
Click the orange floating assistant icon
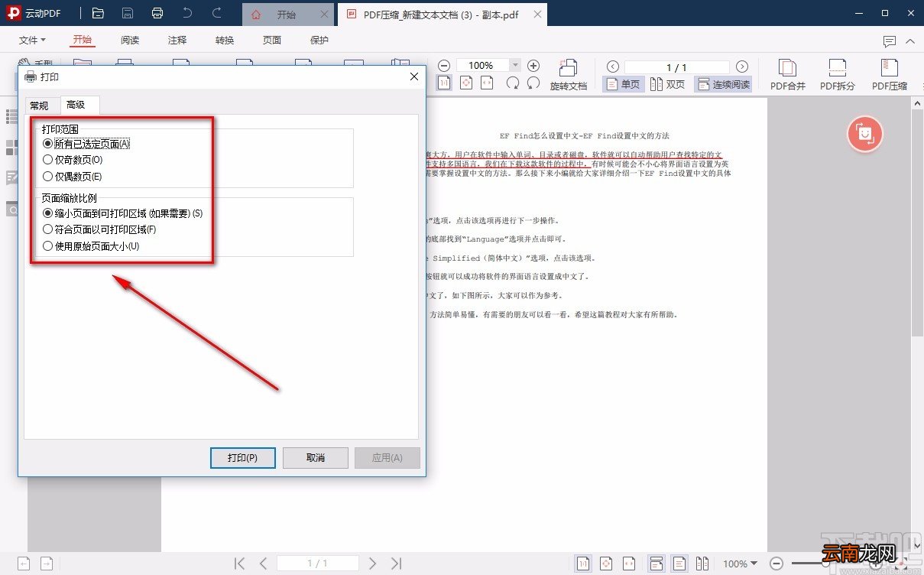[865, 134]
